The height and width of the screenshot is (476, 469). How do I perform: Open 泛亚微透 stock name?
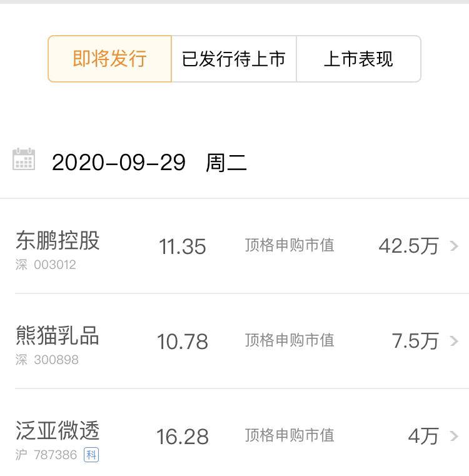click(x=58, y=430)
